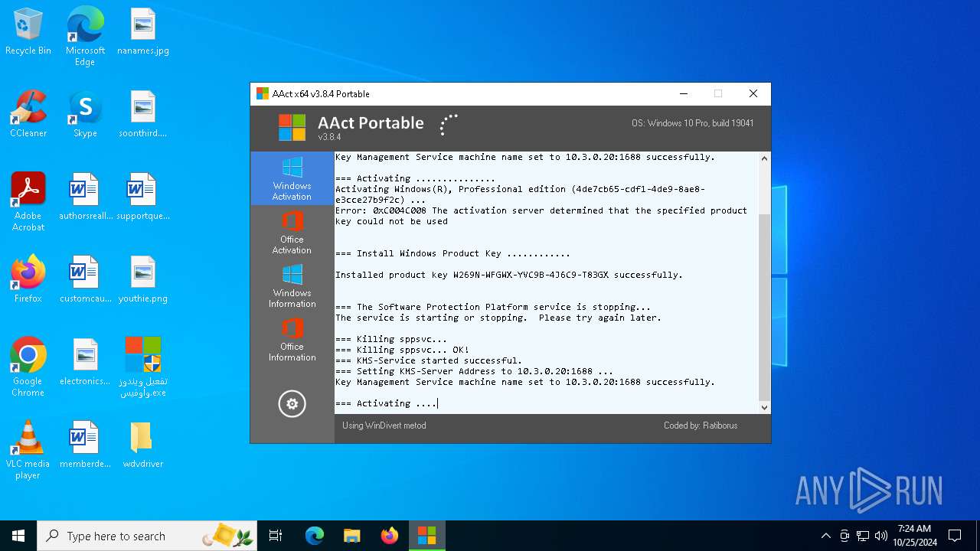Close the AAct window

(753, 94)
